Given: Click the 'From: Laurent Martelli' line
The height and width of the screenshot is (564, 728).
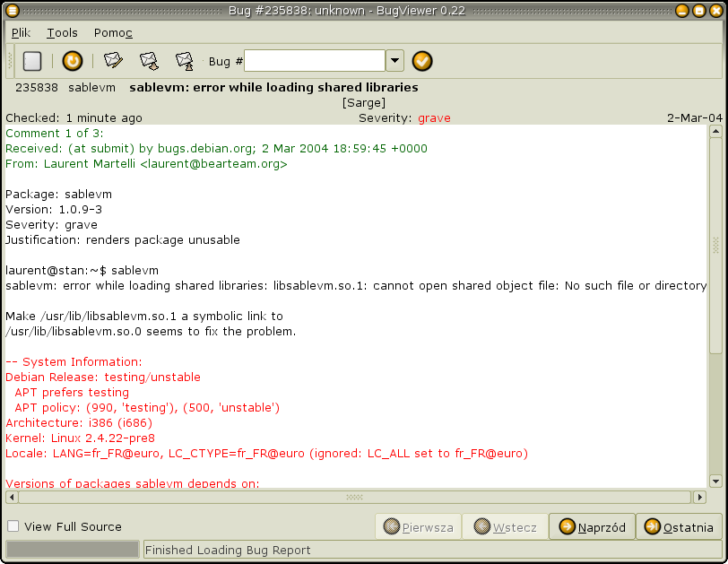Looking at the screenshot, I should coord(146,164).
